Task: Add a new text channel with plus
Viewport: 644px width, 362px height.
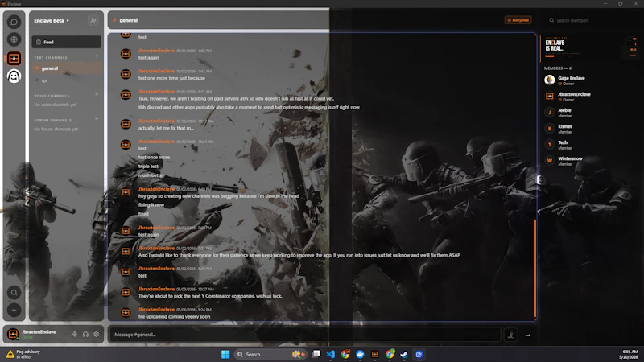Action: 97,56
